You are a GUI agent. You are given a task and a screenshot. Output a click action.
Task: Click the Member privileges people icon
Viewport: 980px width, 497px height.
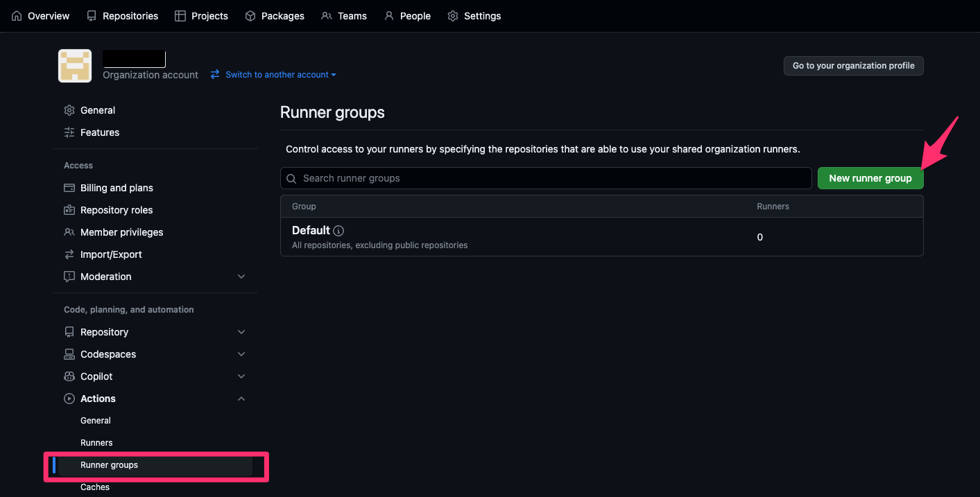click(x=69, y=232)
